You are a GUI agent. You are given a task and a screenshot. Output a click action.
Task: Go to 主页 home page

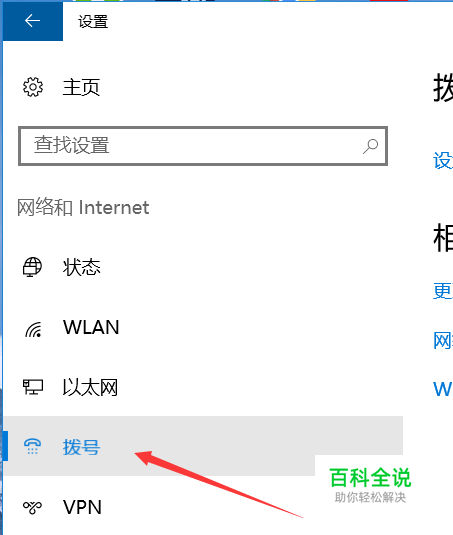(81, 87)
